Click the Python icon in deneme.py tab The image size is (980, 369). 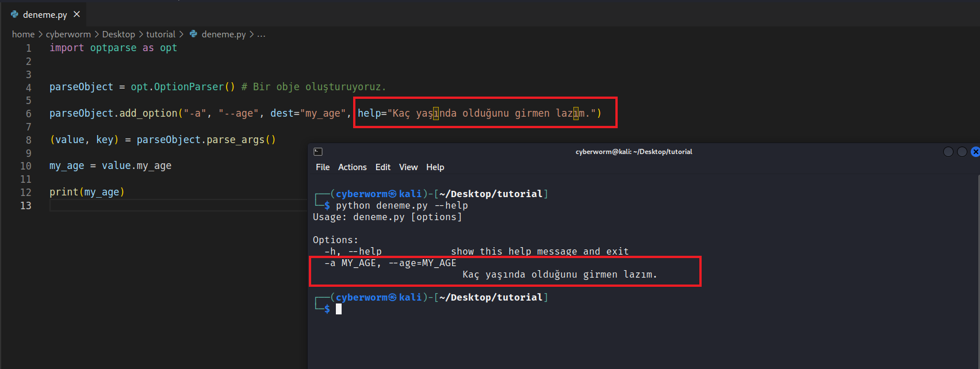coord(14,14)
